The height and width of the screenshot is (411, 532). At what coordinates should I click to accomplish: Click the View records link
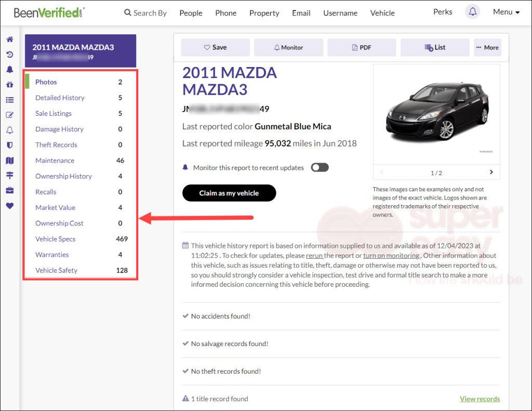coord(480,399)
